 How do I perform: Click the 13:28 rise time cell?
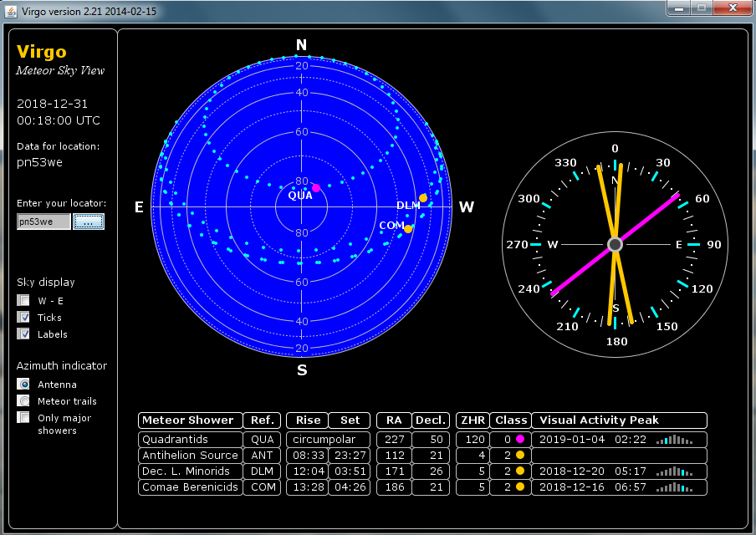click(x=308, y=487)
